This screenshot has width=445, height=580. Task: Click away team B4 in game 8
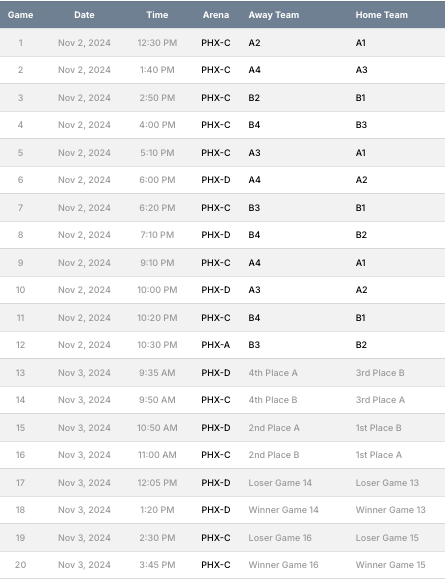(x=254, y=235)
